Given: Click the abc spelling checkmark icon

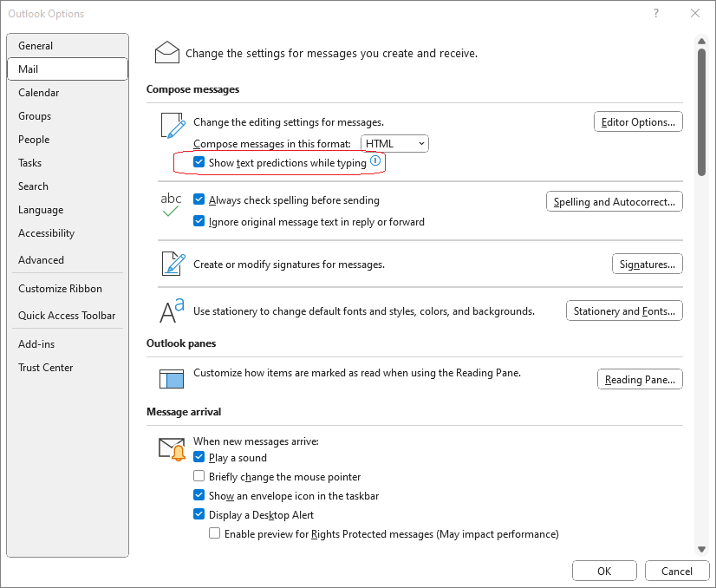Looking at the screenshot, I should (x=171, y=205).
